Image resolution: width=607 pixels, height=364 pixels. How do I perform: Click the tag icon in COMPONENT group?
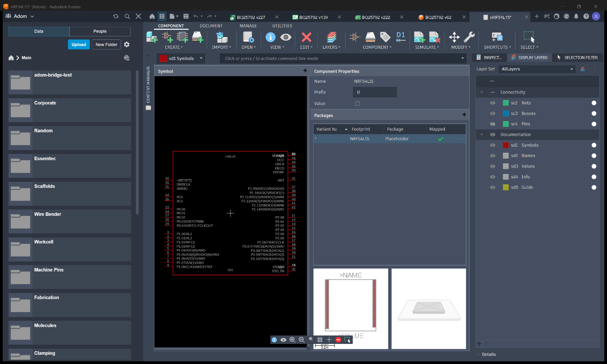(385, 37)
